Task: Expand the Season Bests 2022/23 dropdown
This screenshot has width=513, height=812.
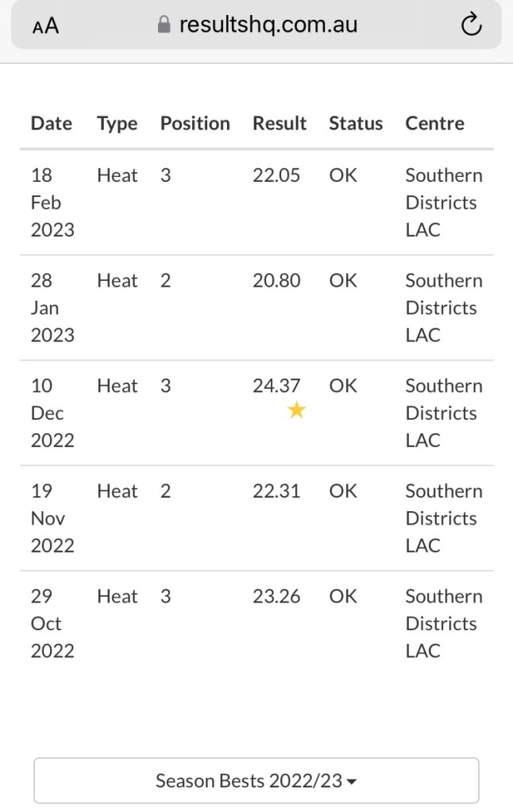Action: [x=256, y=780]
